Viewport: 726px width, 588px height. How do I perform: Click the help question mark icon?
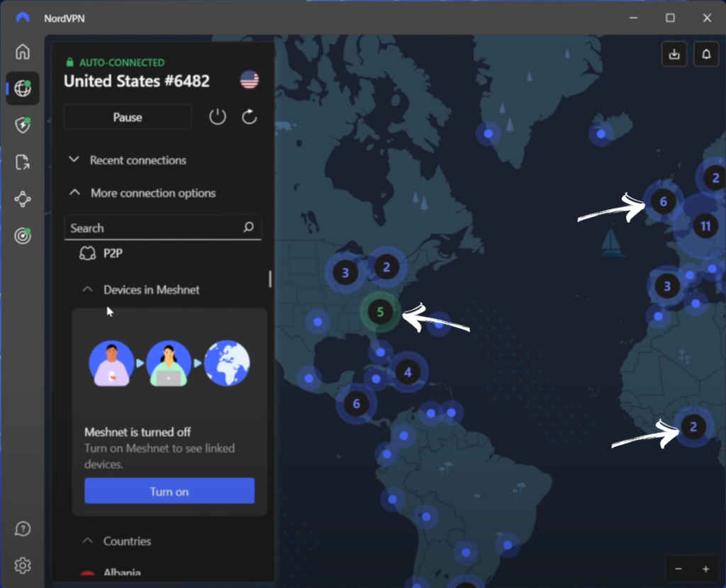click(x=23, y=529)
